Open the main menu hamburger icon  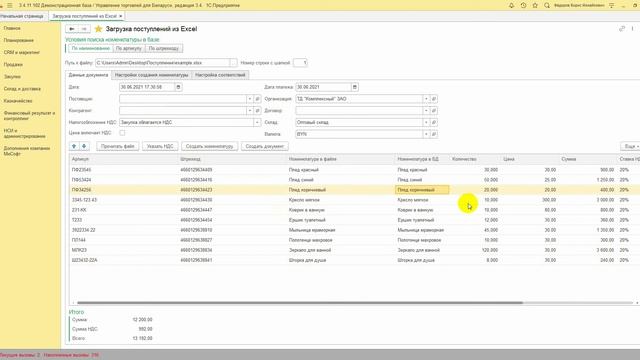(x=10, y=5)
